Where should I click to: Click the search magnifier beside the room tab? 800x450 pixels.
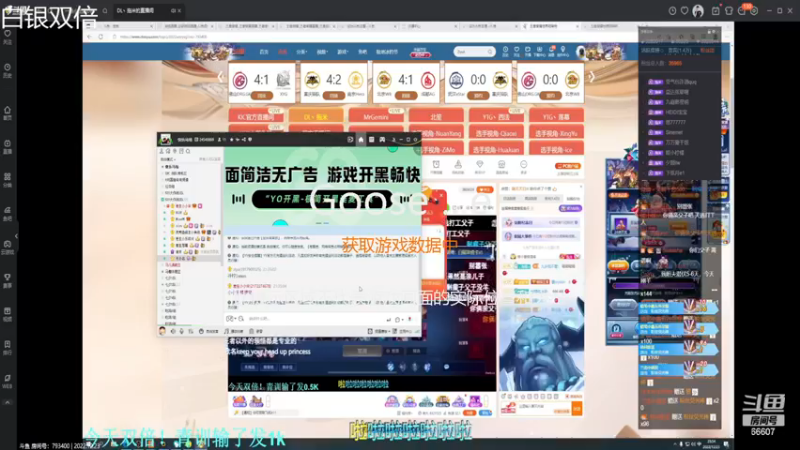coord(105,11)
